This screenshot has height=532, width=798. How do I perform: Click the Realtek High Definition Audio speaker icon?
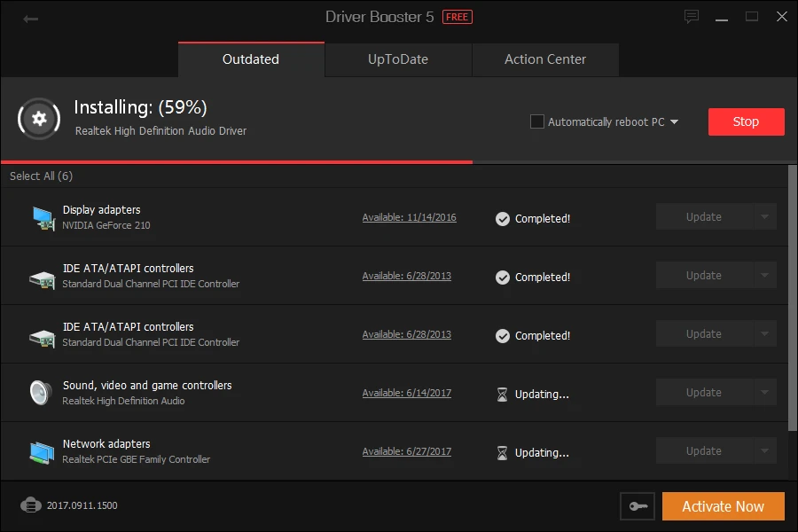point(40,392)
